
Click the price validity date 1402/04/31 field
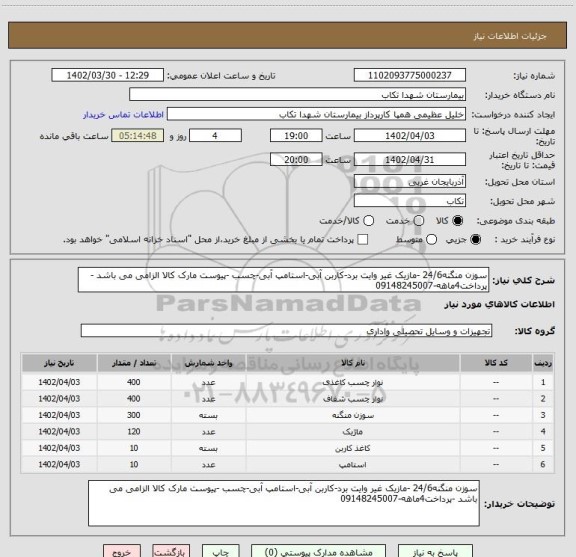tap(410, 159)
